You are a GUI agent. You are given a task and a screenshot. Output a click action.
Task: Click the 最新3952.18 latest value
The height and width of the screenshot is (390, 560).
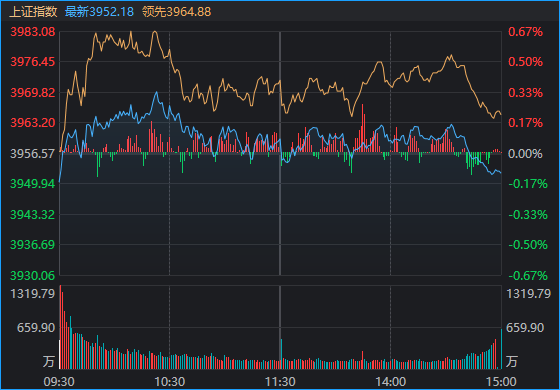tap(99, 12)
